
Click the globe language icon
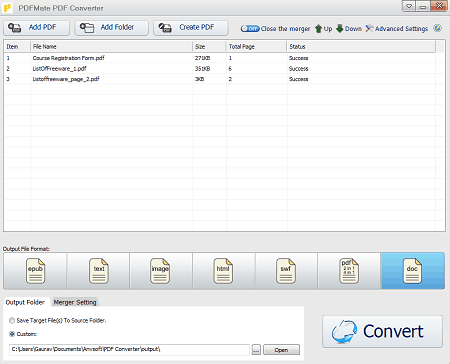pyautogui.click(x=438, y=28)
